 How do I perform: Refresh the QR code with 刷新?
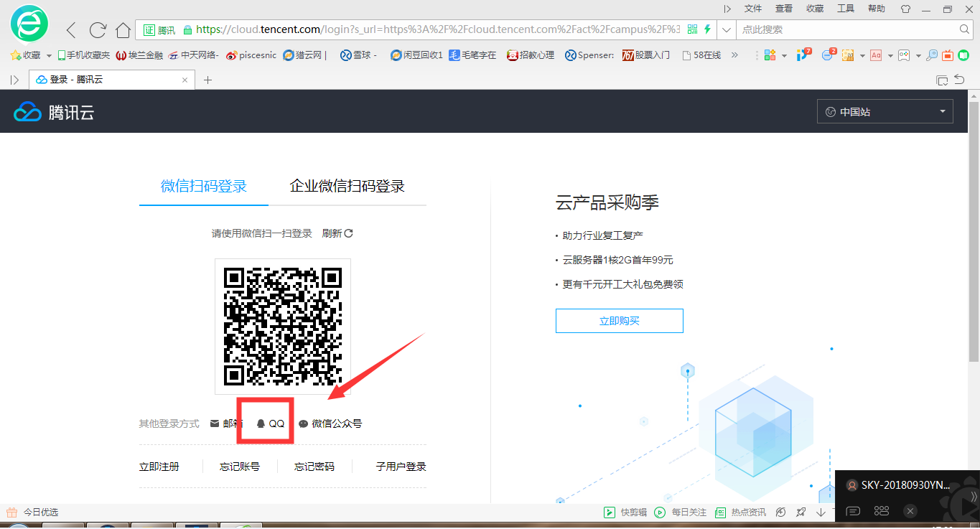[337, 233]
